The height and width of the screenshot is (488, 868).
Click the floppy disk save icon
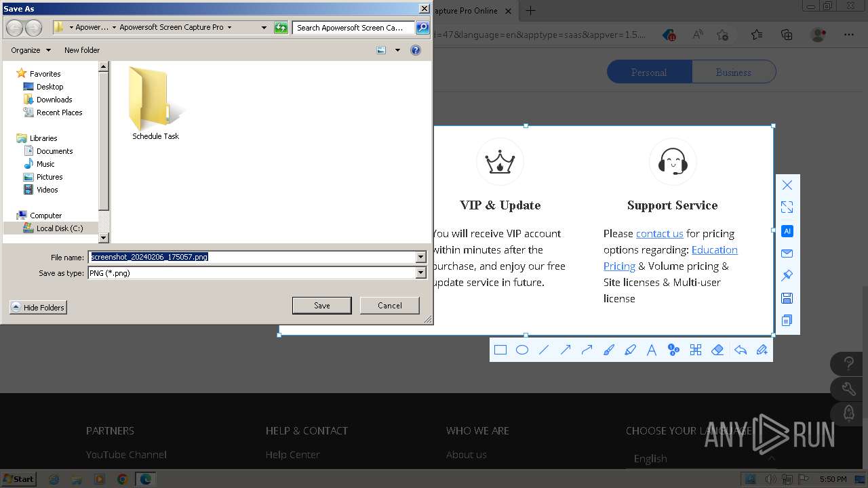pos(787,298)
